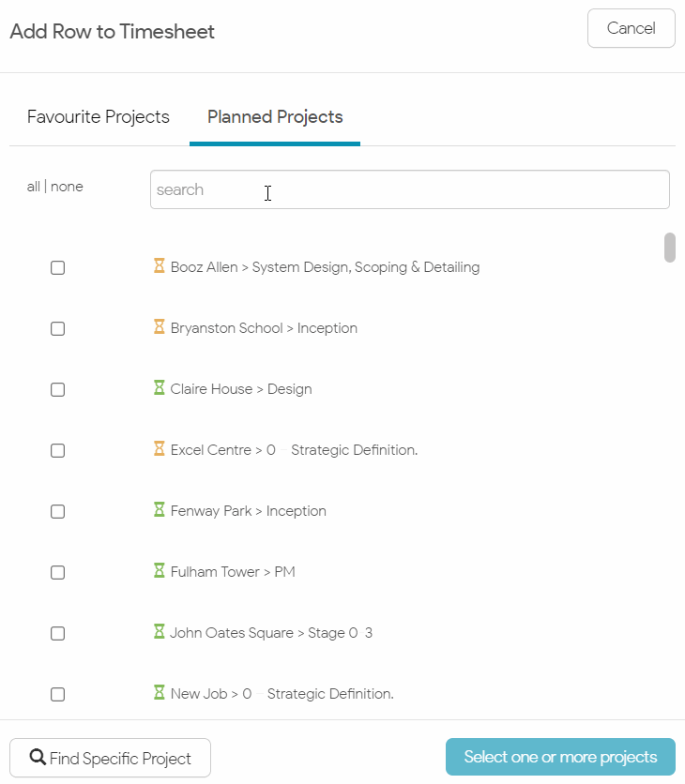Click Select one or more projects button

(560, 757)
